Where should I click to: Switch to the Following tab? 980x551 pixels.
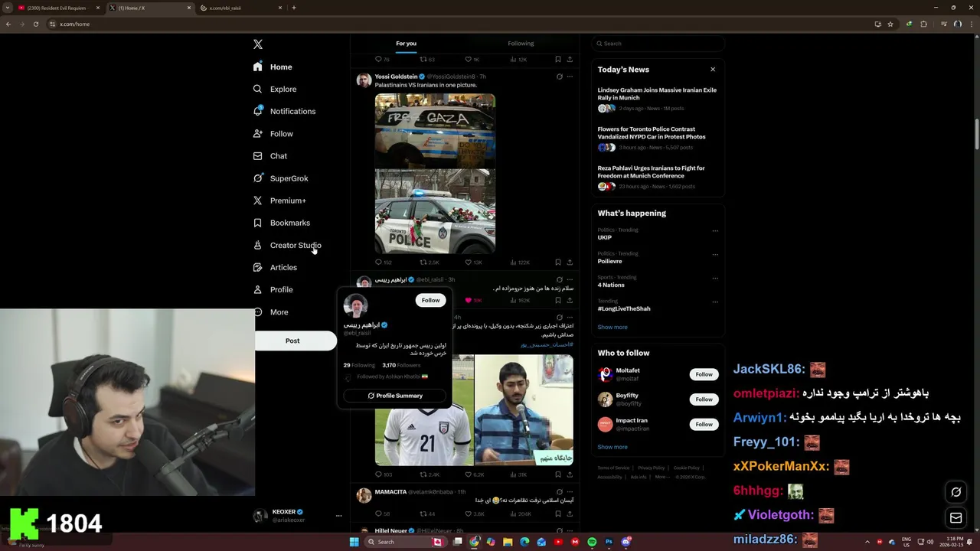(x=521, y=43)
